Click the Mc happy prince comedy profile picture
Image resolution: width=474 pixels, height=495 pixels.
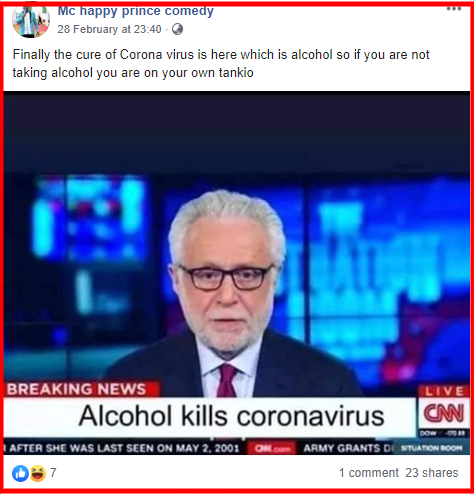pos(31,21)
